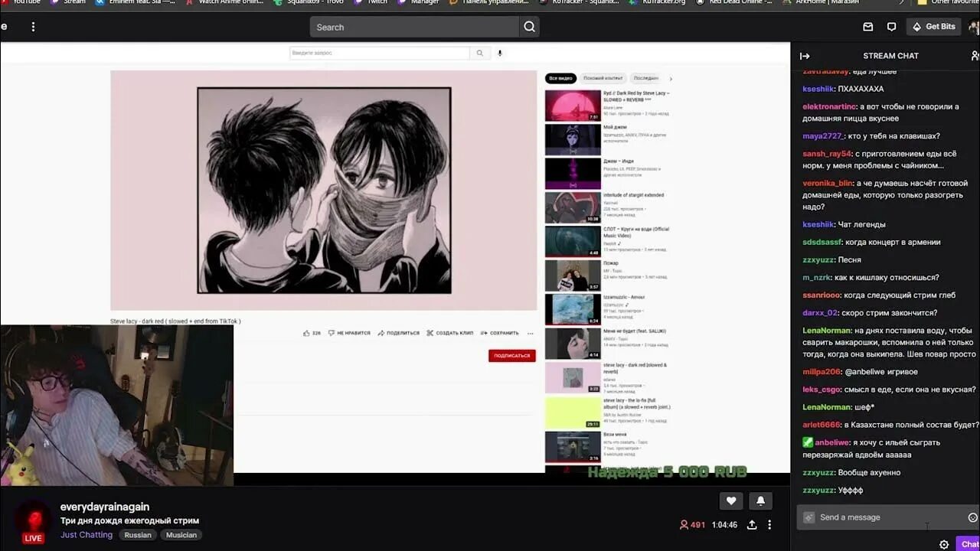Open everydayrainagain channel avatar
Image resolution: width=980 pixels, height=551 pixels.
point(33,519)
